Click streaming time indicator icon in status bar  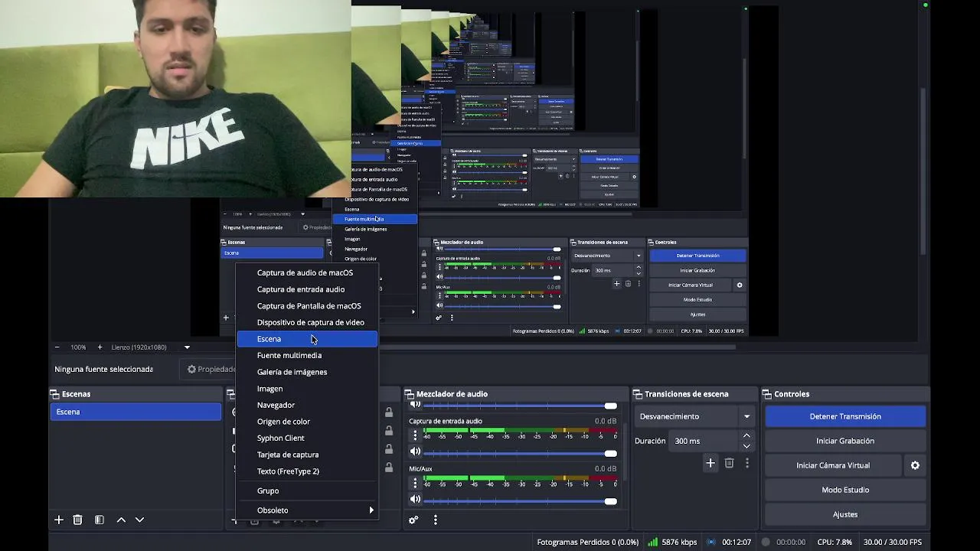click(711, 542)
